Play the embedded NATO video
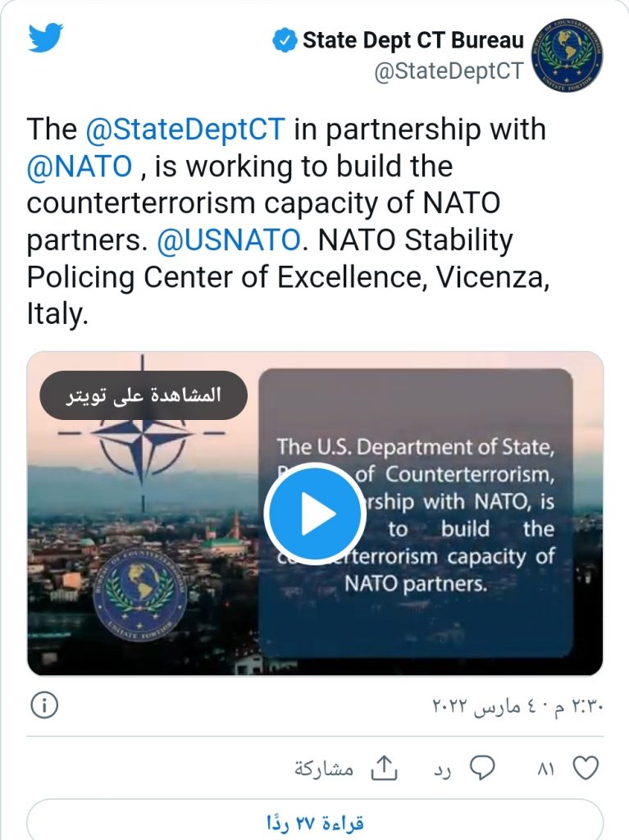 click(x=315, y=514)
